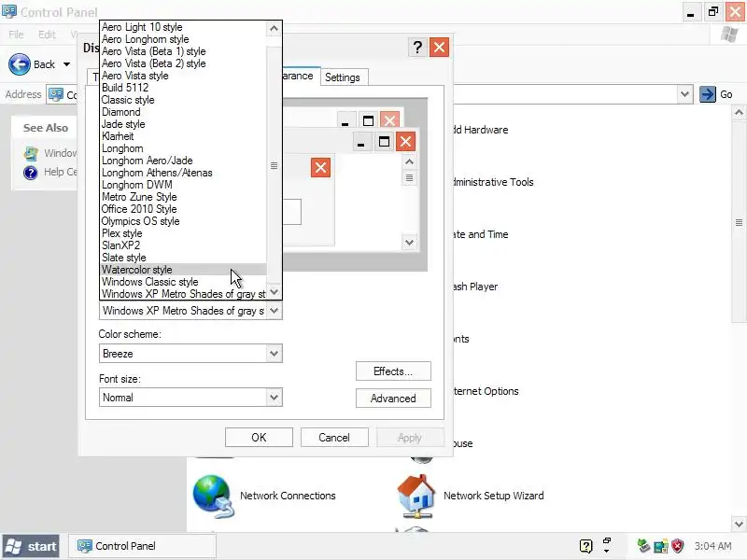
Task: Click the Cancel button
Action: coord(334,438)
